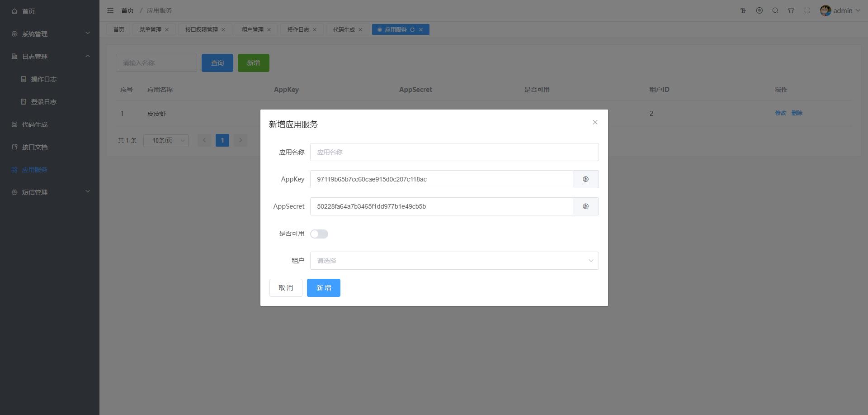Click the 操作日志 document icon
Image resolution: width=868 pixels, height=415 pixels.
(x=24, y=79)
